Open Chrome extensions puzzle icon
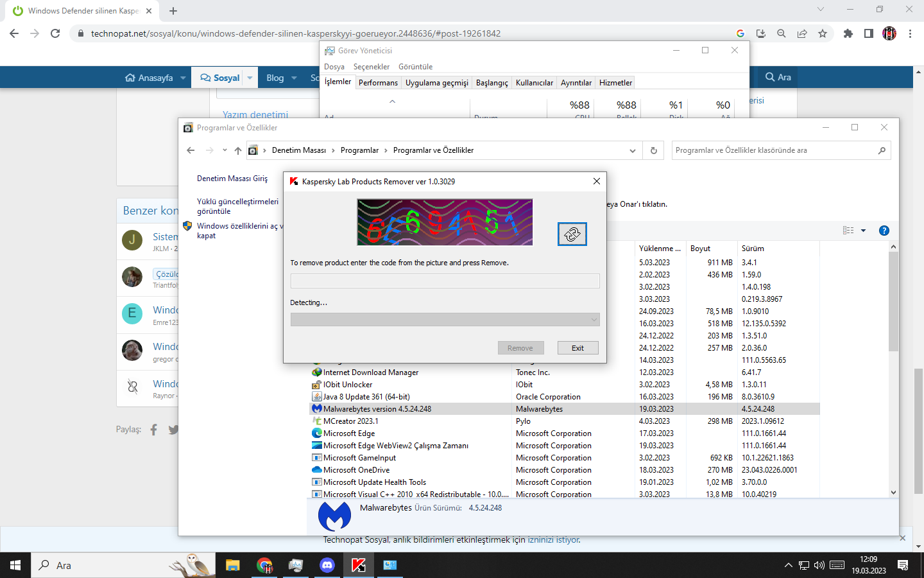Viewport: 924px width, 578px height. pyautogui.click(x=848, y=33)
